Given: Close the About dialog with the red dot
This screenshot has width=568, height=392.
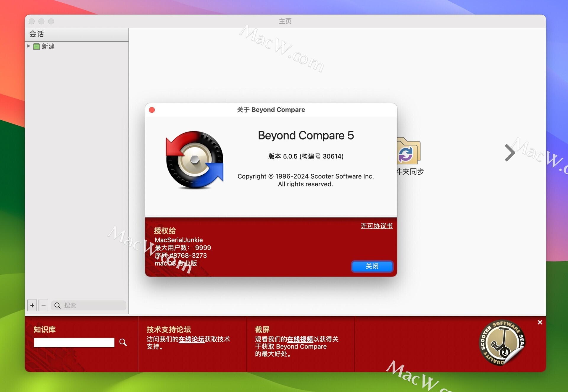Looking at the screenshot, I should point(152,110).
